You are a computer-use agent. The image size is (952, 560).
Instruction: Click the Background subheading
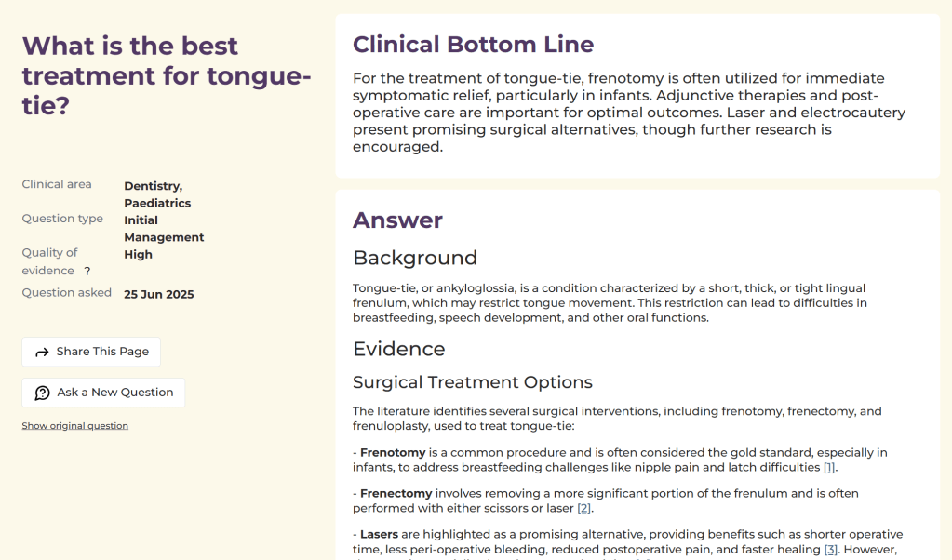point(414,259)
